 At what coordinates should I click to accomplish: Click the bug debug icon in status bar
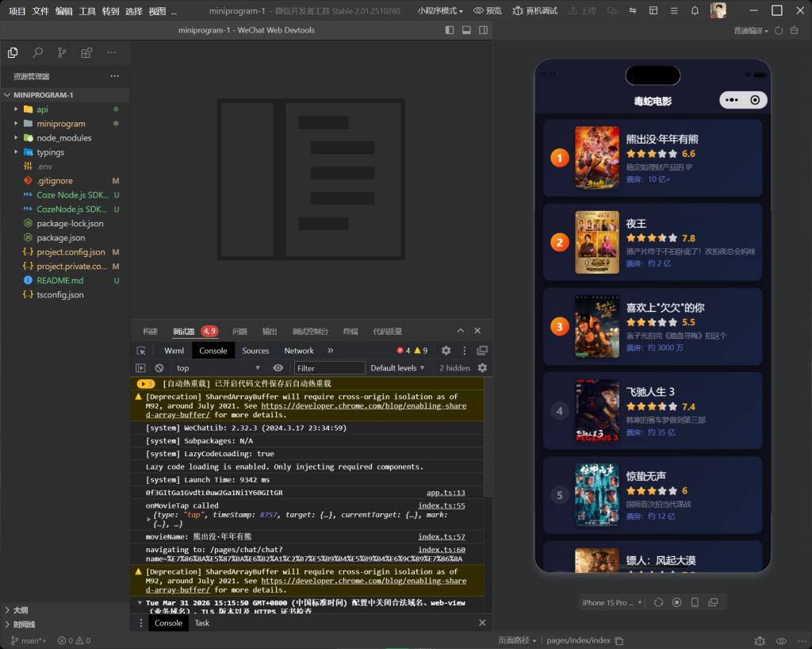(x=759, y=640)
